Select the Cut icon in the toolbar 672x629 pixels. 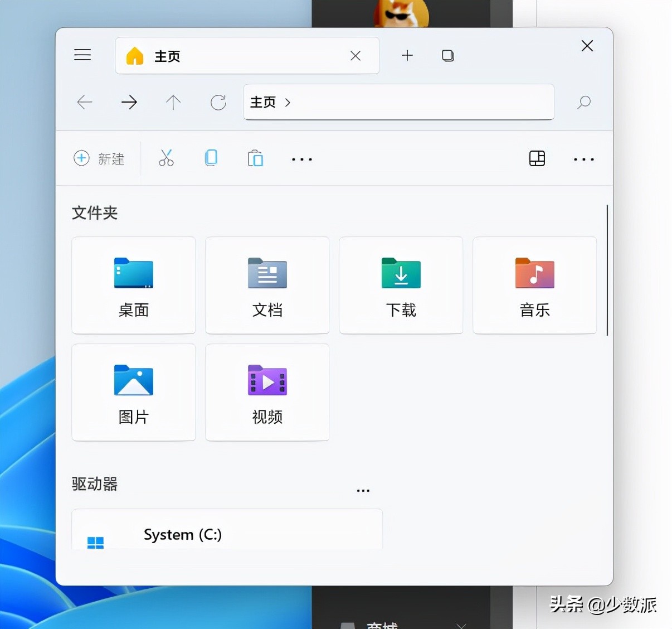coord(166,158)
